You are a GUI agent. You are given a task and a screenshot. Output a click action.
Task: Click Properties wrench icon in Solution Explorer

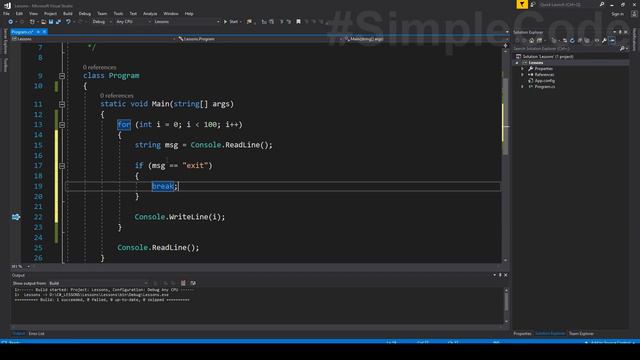(604, 40)
